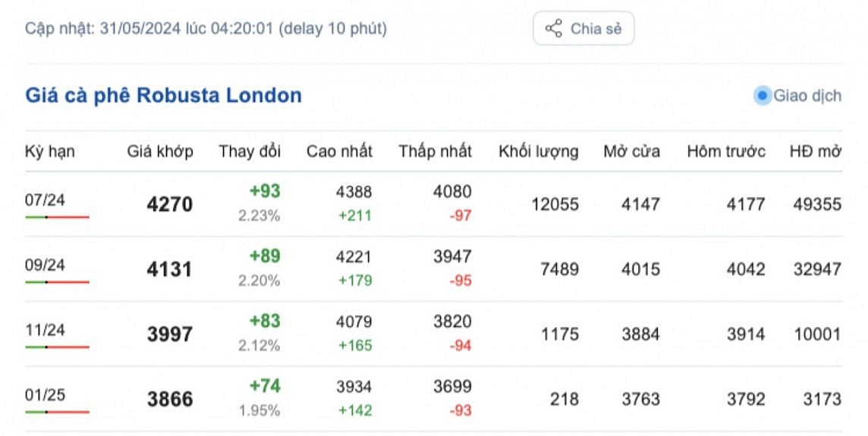Open the Giá cà phê Robusta London heading

163,96
